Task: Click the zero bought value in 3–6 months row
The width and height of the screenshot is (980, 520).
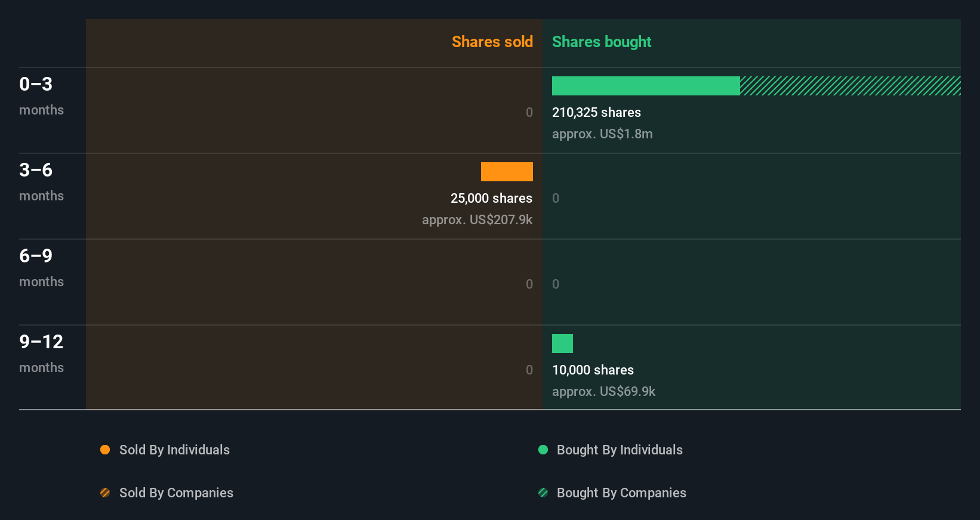Action: pos(556,199)
